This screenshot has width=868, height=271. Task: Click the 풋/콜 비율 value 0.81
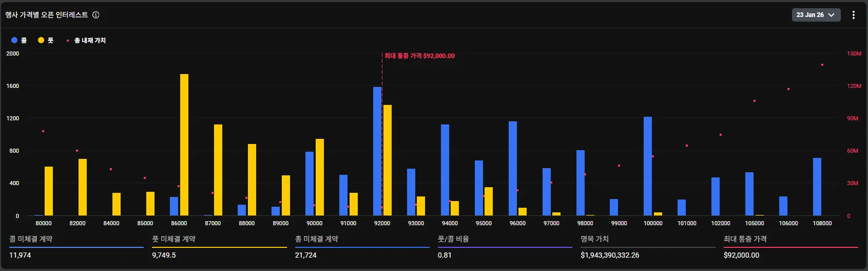pyautogui.click(x=445, y=255)
